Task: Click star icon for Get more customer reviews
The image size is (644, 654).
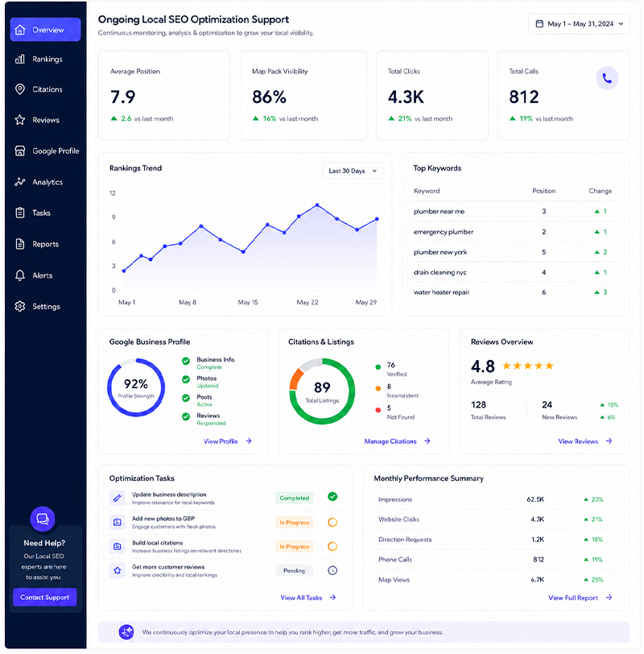Action: [x=118, y=570]
